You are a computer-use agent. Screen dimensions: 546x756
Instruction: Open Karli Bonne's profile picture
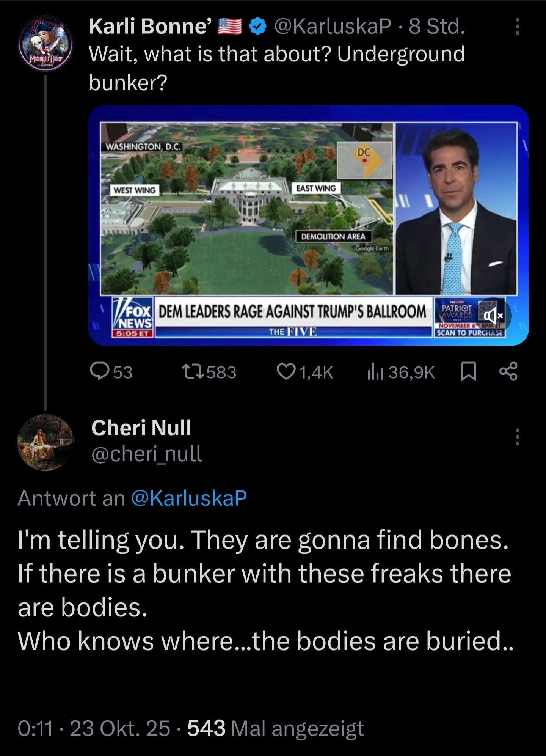coord(45,42)
